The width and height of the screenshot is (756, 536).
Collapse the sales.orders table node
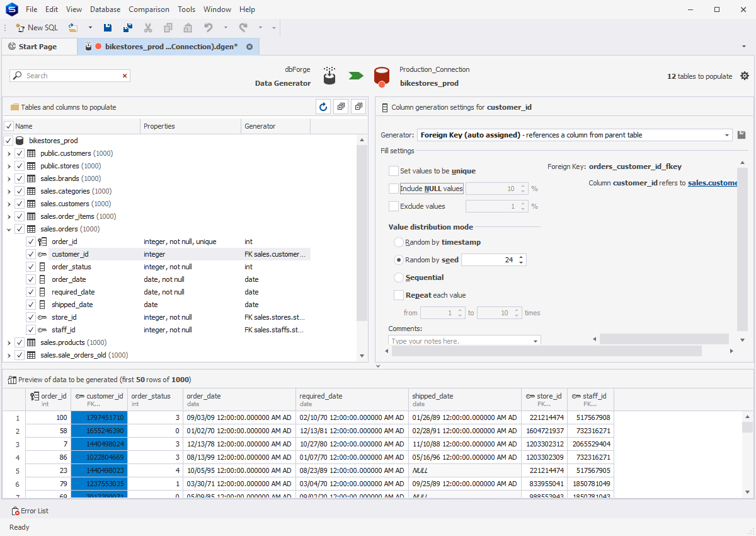pyautogui.click(x=9, y=229)
